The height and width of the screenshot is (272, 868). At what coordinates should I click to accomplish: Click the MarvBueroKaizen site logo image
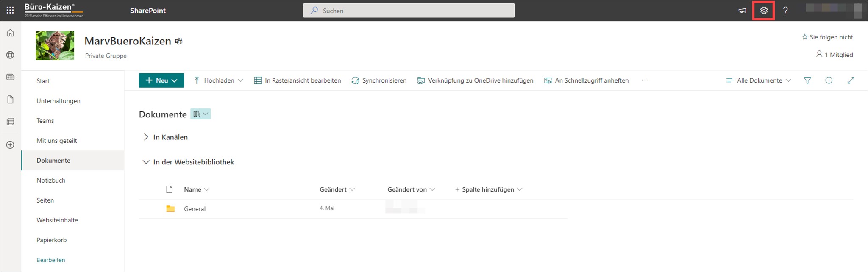pyautogui.click(x=55, y=45)
